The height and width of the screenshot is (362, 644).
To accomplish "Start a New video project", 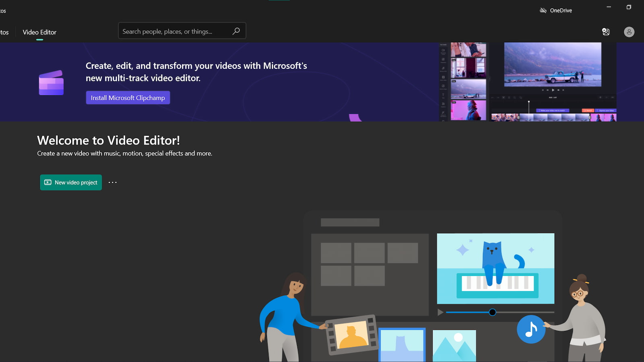I will coord(71,182).
